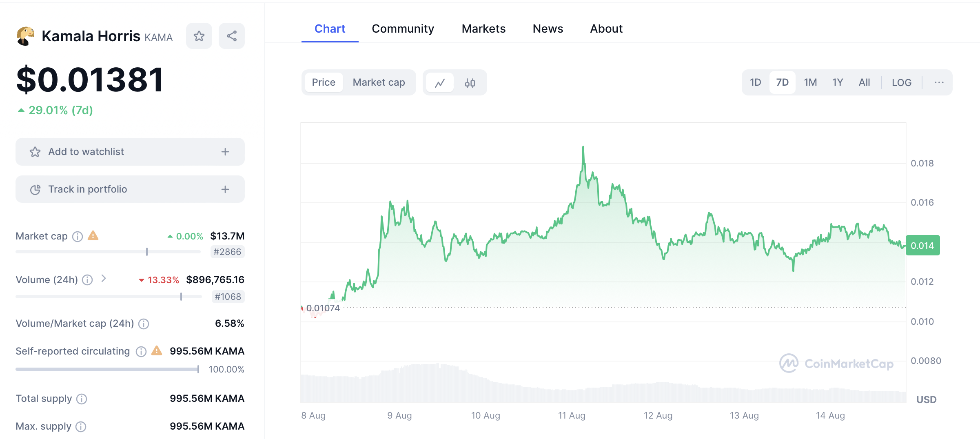
Task: Toggle chart to Market cap view
Action: click(x=379, y=82)
